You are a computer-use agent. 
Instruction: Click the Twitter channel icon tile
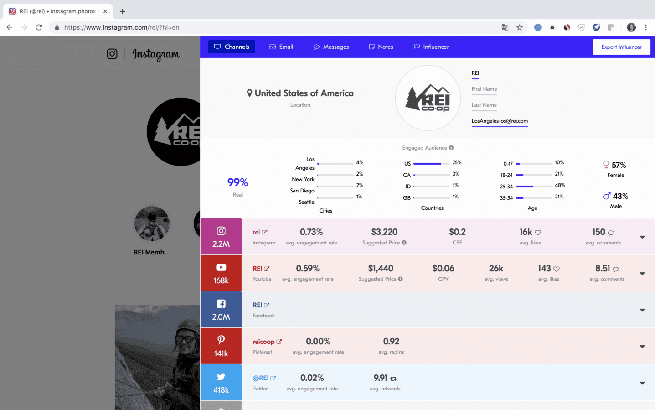220,381
